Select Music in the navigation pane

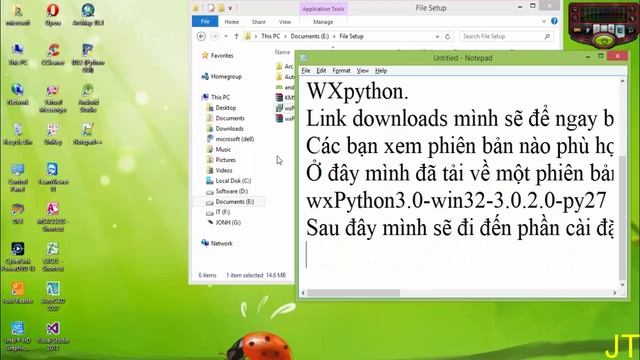click(x=219, y=149)
